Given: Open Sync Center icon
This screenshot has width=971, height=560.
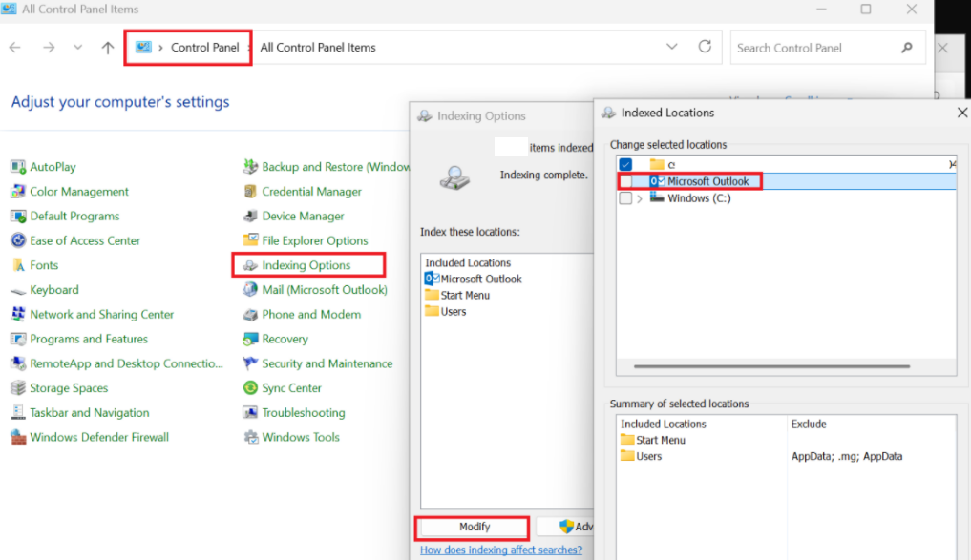Looking at the screenshot, I should [250, 388].
